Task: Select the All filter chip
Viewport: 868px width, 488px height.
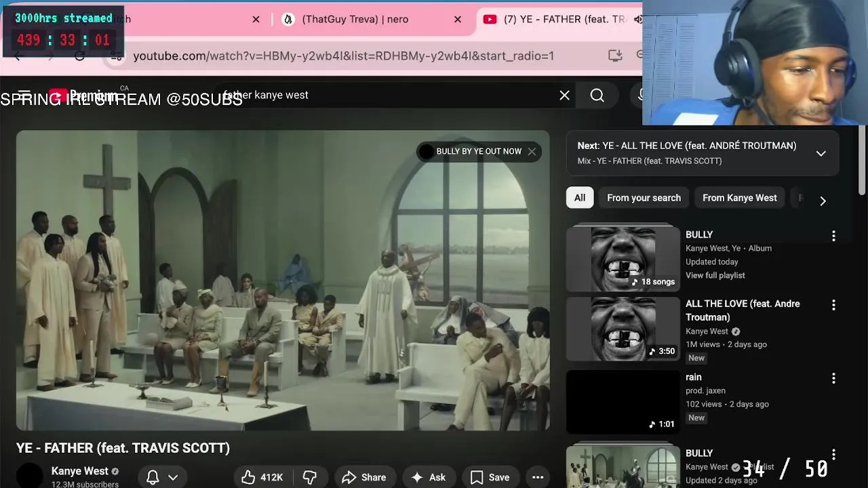Action: pyautogui.click(x=580, y=198)
